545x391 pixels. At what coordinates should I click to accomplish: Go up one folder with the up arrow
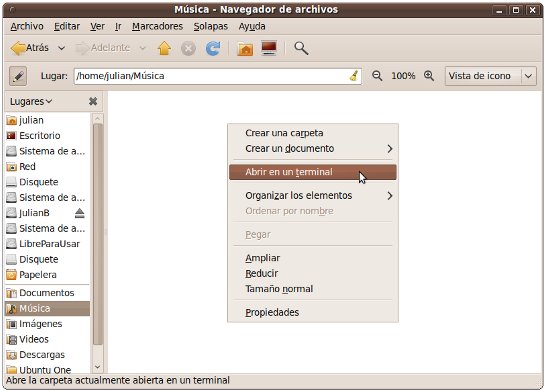(x=164, y=48)
